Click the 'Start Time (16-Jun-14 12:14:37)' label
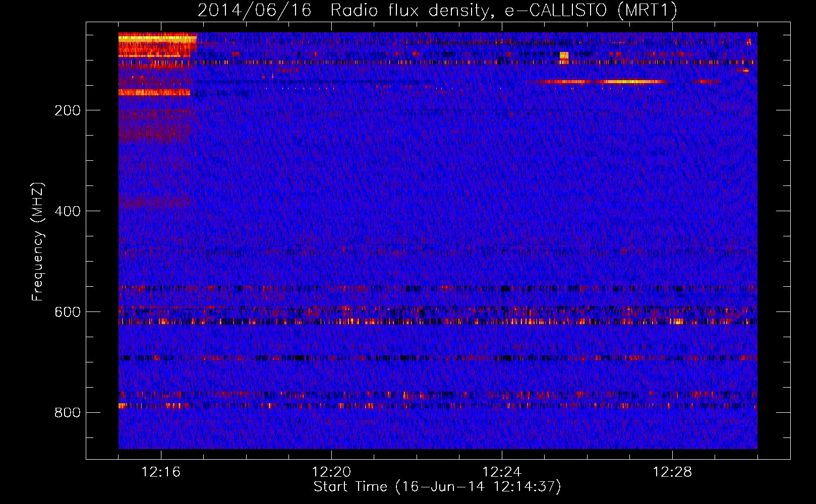The width and height of the screenshot is (816, 504). coord(437,487)
